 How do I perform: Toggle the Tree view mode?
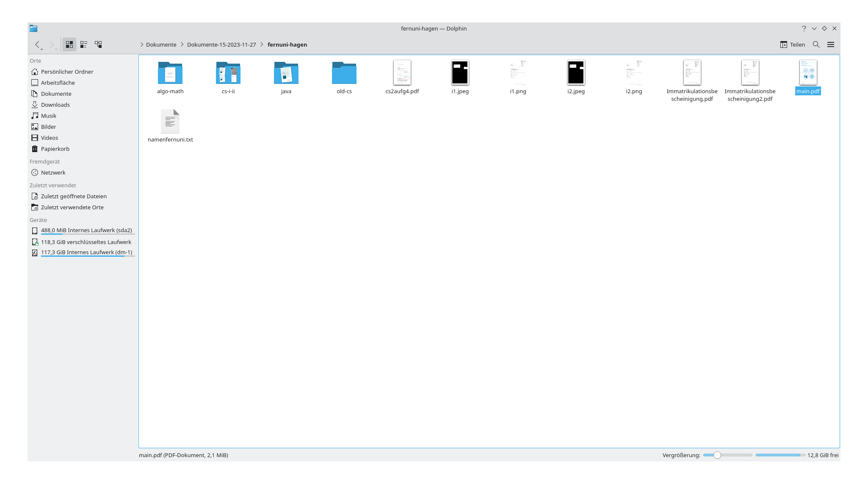98,44
